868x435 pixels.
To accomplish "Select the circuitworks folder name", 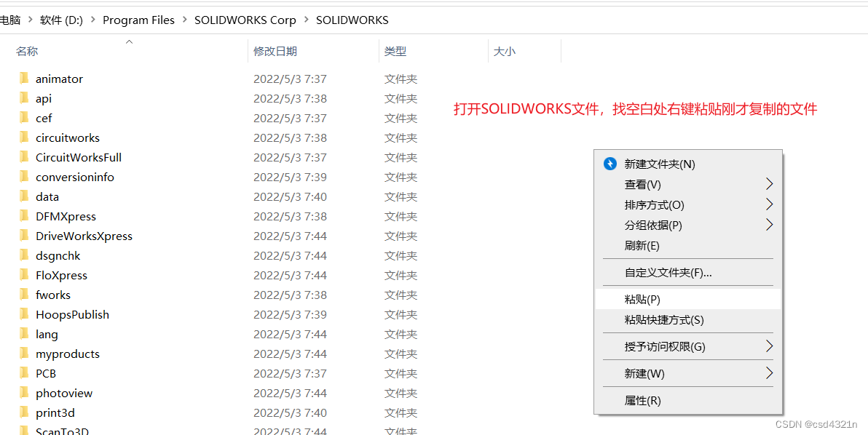I will (x=68, y=137).
